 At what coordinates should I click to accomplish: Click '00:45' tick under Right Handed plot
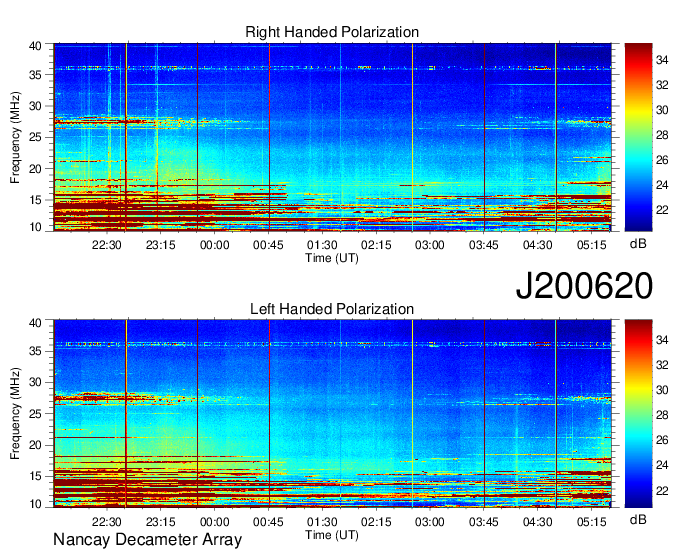(268, 245)
